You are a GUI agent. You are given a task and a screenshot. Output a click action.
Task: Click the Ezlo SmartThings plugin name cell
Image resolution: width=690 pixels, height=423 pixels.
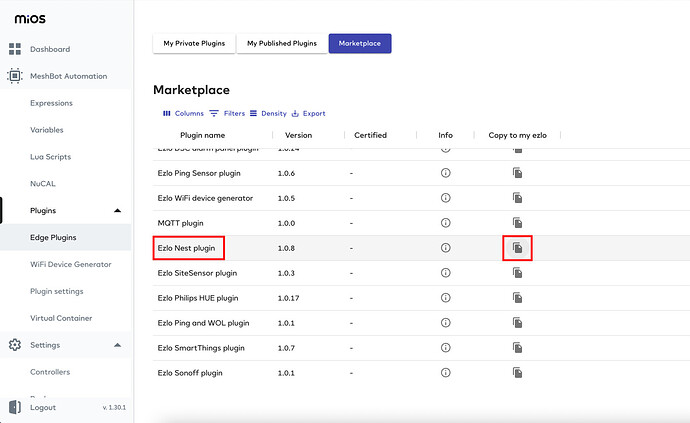tap(201, 348)
